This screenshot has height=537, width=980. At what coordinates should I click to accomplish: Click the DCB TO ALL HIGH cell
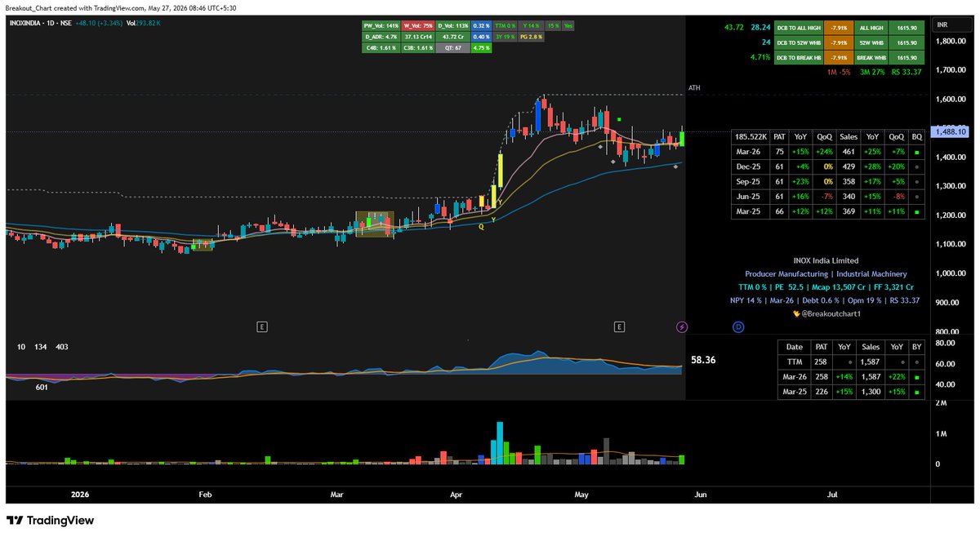coord(797,28)
